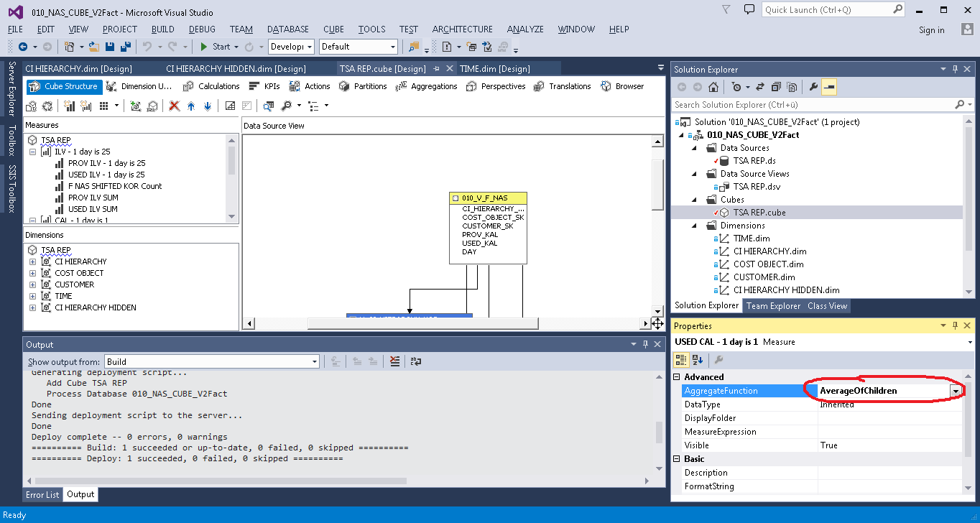Expand the TIME dimension node
Viewport: 980px width, 523px height.
[32, 296]
